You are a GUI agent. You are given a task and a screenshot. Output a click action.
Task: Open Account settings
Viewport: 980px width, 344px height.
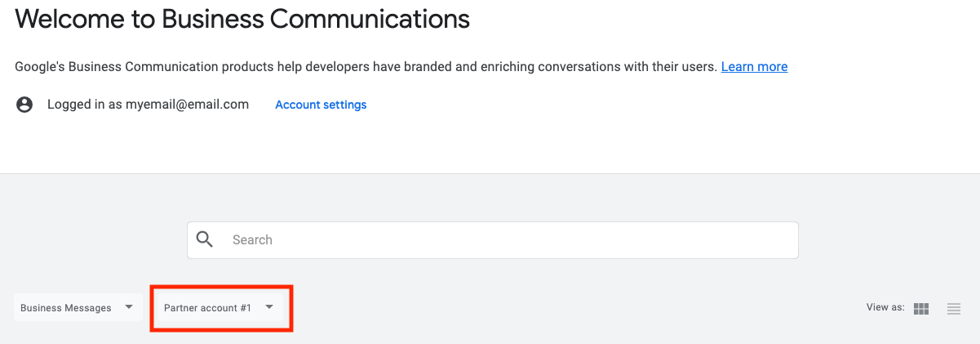pyautogui.click(x=321, y=105)
